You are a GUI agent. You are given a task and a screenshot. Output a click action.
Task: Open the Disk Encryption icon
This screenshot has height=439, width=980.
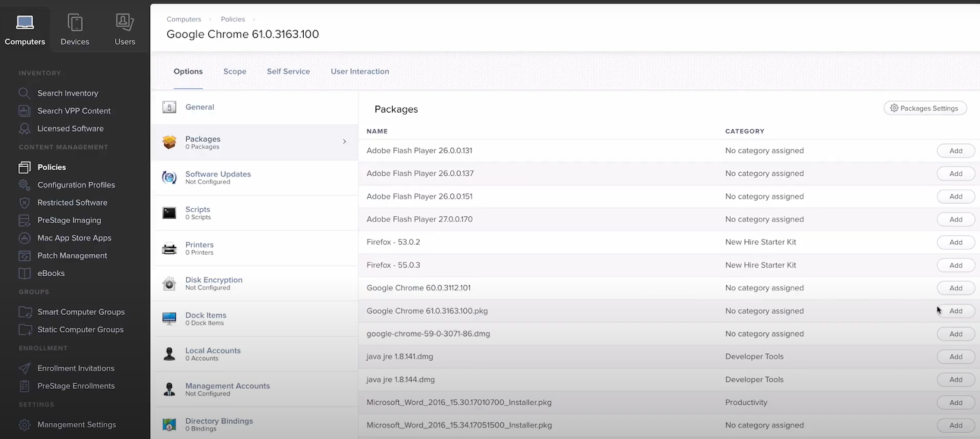(x=170, y=283)
